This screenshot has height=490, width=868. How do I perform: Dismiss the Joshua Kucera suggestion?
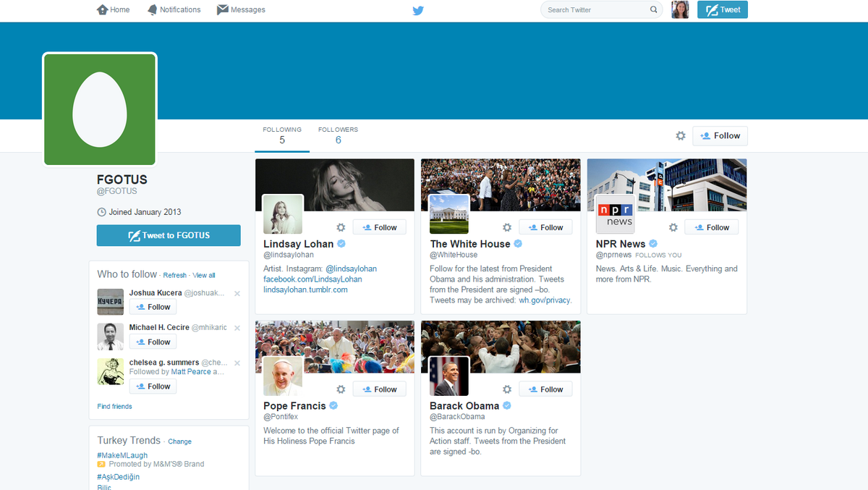tap(237, 293)
